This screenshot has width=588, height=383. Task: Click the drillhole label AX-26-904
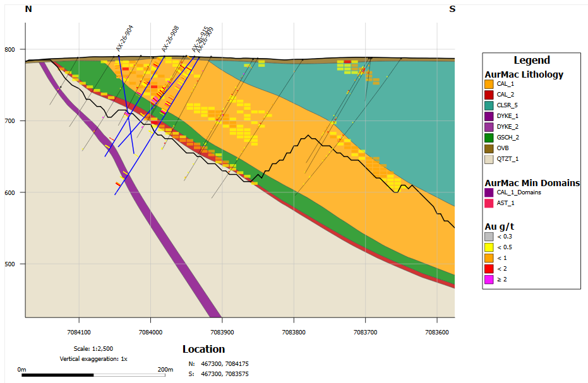point(124,38)
